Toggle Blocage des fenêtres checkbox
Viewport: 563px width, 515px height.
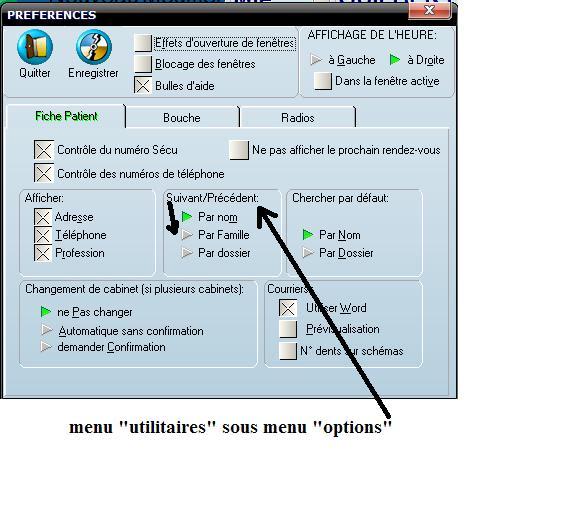(143, 64)
